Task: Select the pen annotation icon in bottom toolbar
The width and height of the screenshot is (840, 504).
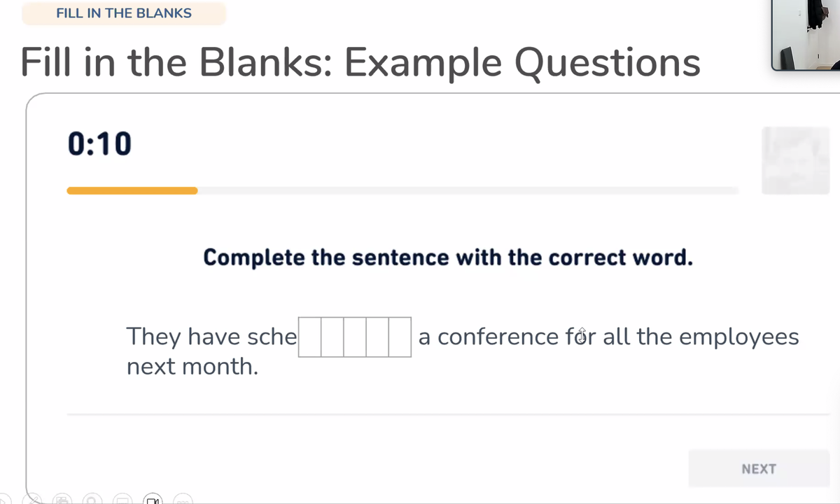Action: click(34, 500)
